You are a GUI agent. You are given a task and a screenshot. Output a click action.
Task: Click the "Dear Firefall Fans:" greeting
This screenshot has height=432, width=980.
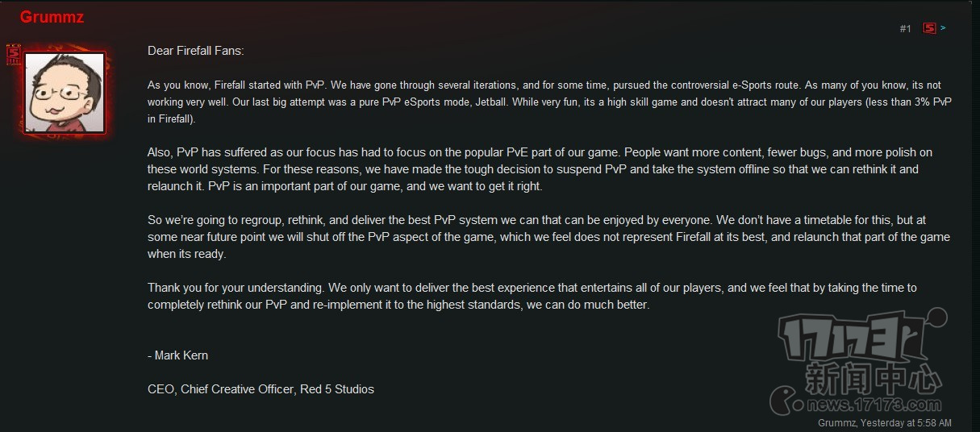[195, 51]
